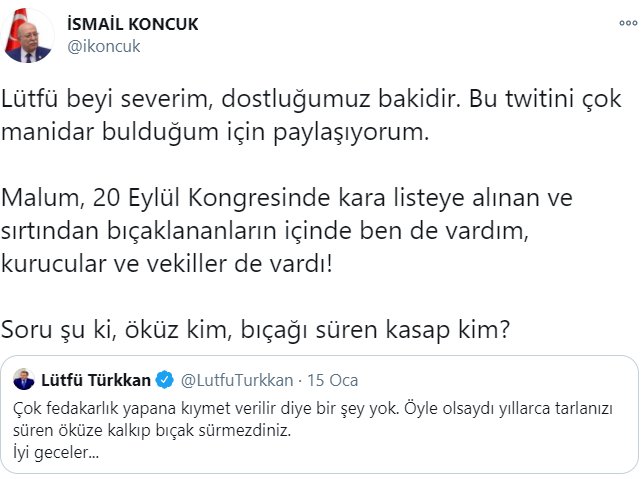Open Lütfü Türkkan's name in quoted tweet
Screen dimensions: 643x479
point(96,380)
